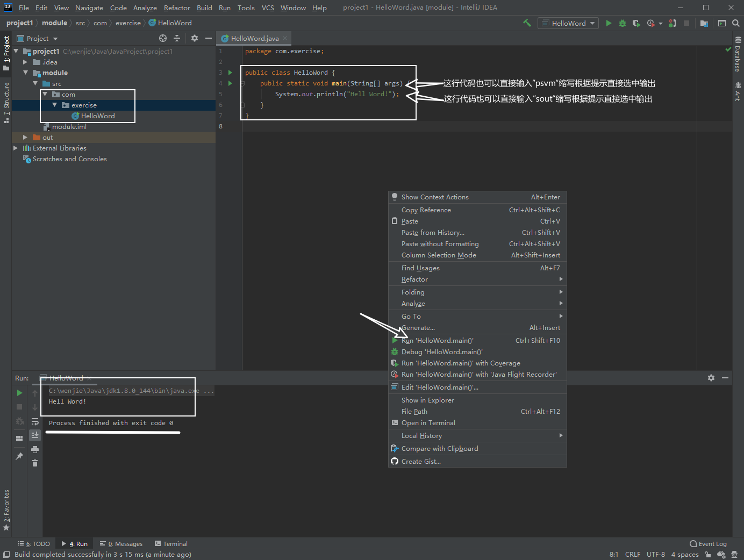Collapse the src folder node
This screenshot has height=560, width=744.
[35, 83]
